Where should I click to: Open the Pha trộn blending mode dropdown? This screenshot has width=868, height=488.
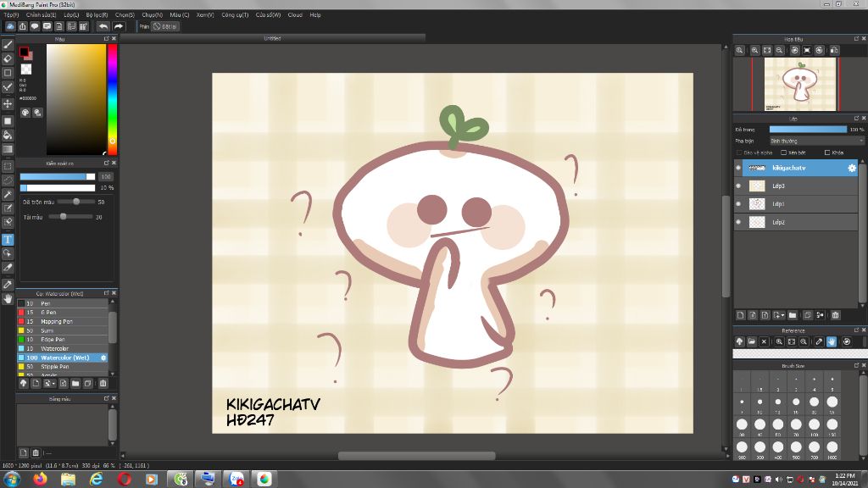(x=816, y=141)
